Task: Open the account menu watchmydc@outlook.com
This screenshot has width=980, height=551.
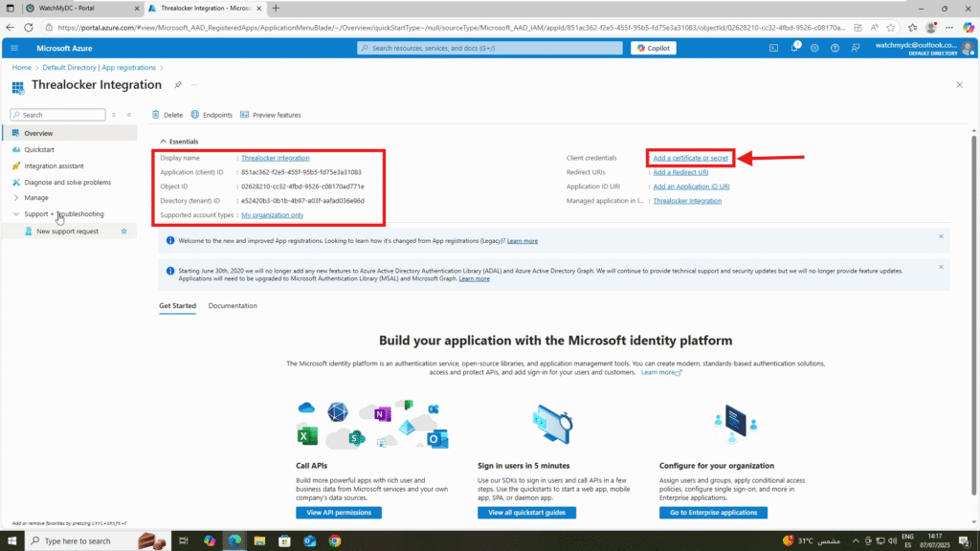Action: (924, 48)
